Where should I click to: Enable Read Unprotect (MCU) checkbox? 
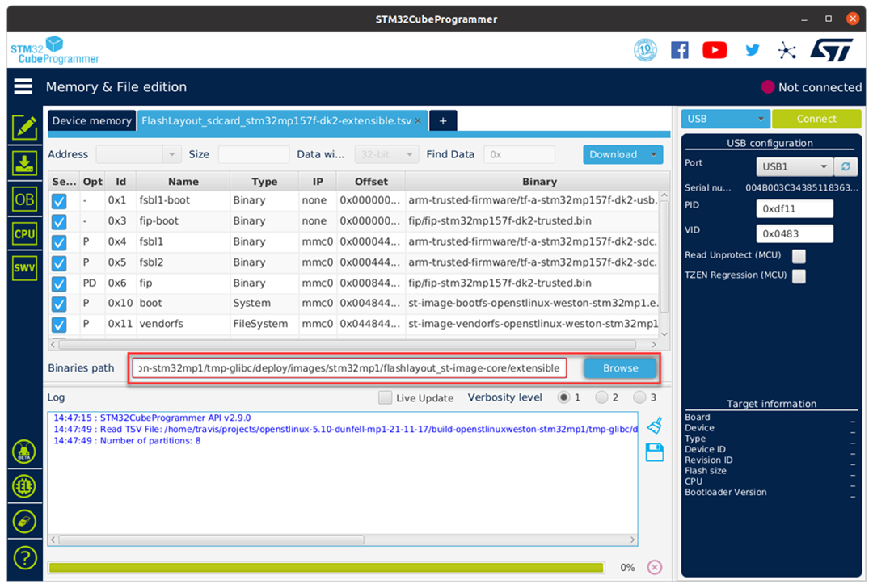(799, 256)
